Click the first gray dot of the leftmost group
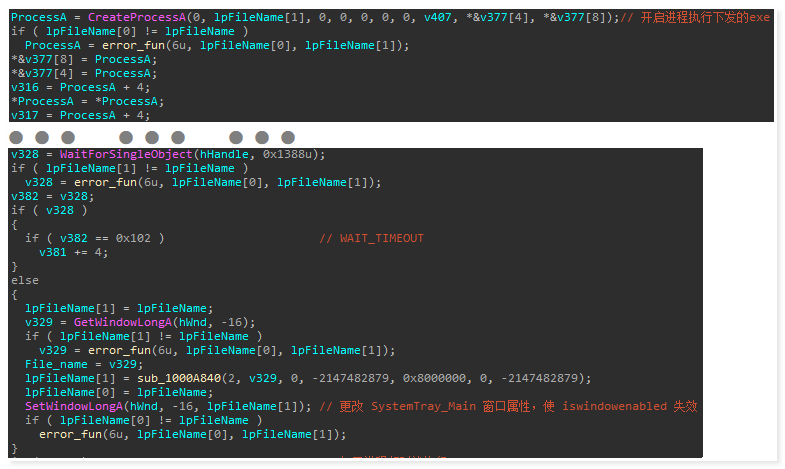The height and width of the screenshot is (469, 785). pos(16,137)
